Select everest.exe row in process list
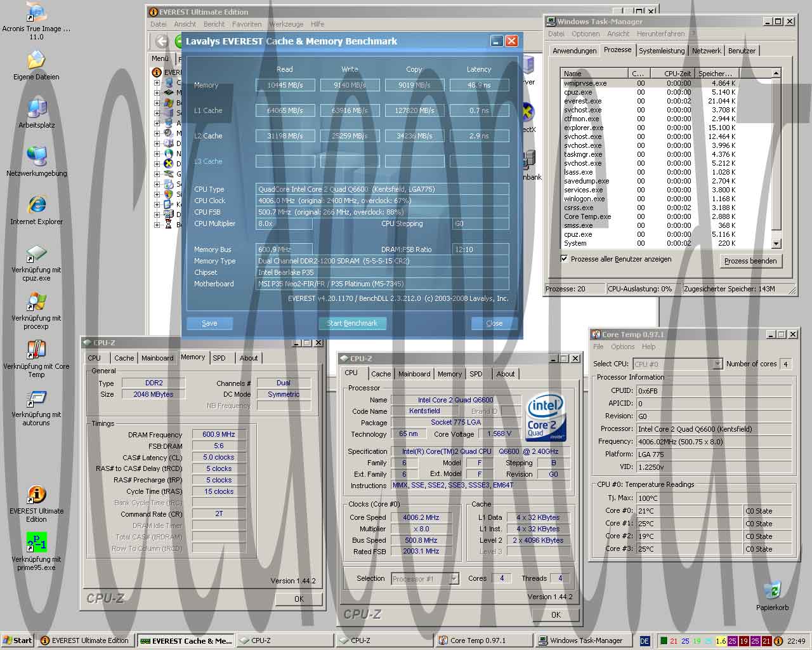This screenshot has height=650, width=812. pyautogui.click(x=650, y=101)
